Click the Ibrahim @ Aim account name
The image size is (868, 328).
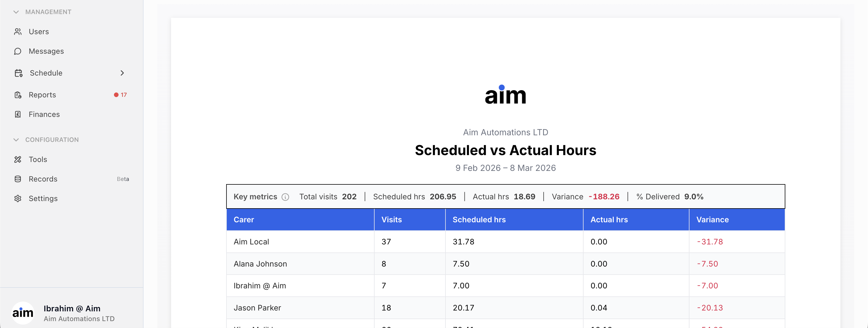[x=72, y=308]
